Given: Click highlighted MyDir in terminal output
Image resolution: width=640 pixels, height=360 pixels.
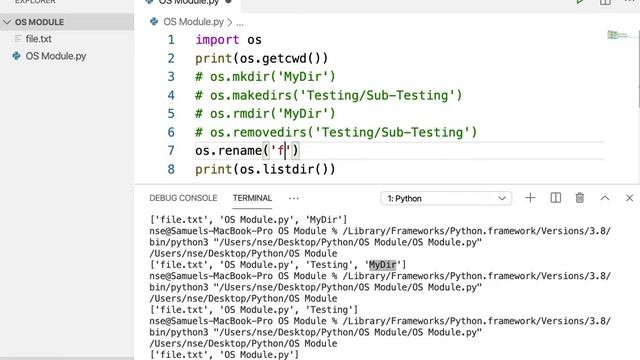Looking at the screenshot, I should [382, 265].
